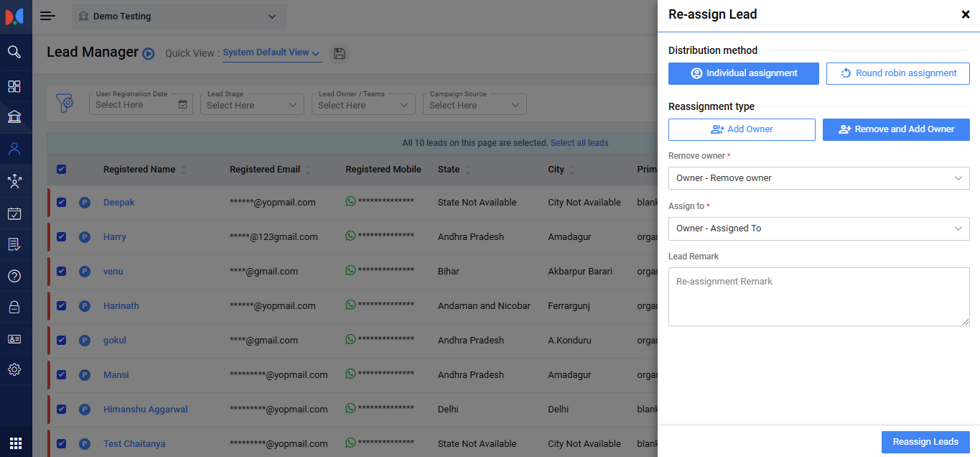Open the dashboard grid icon in sidebar
Screen dimensions: 980x457
pos(14,87)
